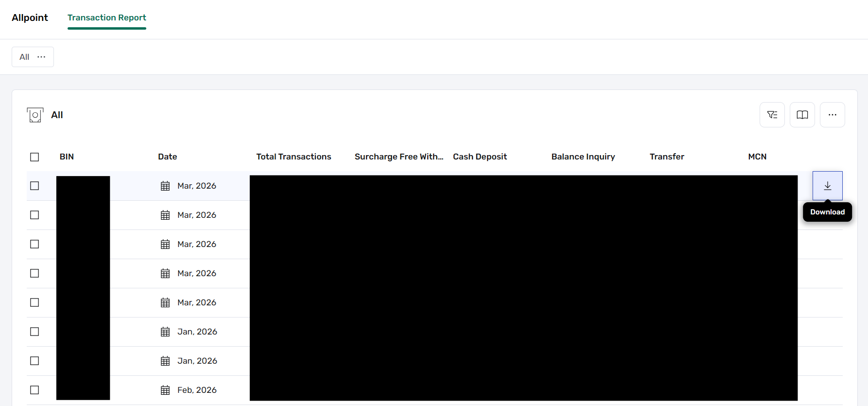868x406 pixels.
Task: Check the last Mar, 2026 row checkbox
Action: pos(35,302)
